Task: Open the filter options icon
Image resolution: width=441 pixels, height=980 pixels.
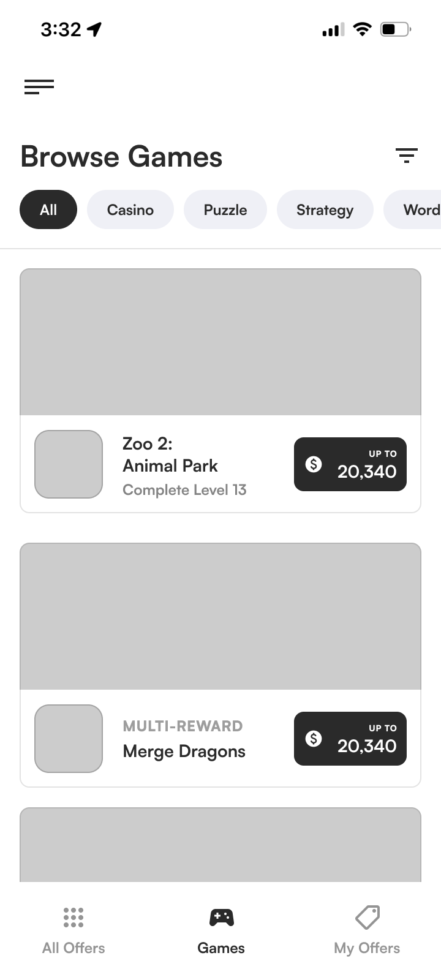Action: (x=406, y=156)
